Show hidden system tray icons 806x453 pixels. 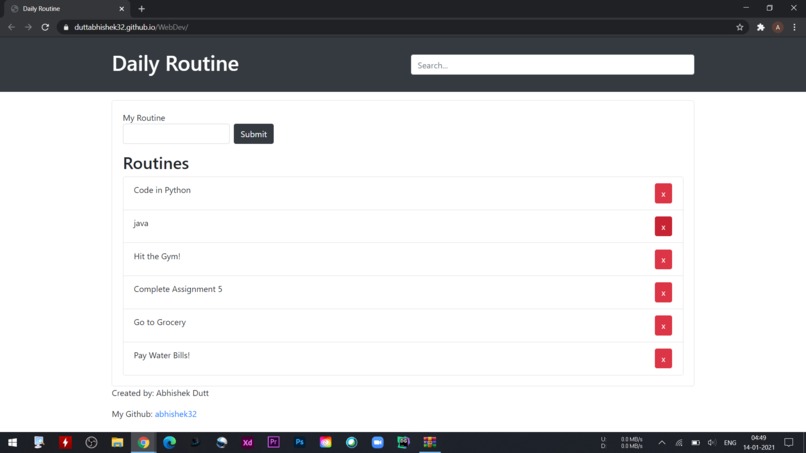point(662,443)
